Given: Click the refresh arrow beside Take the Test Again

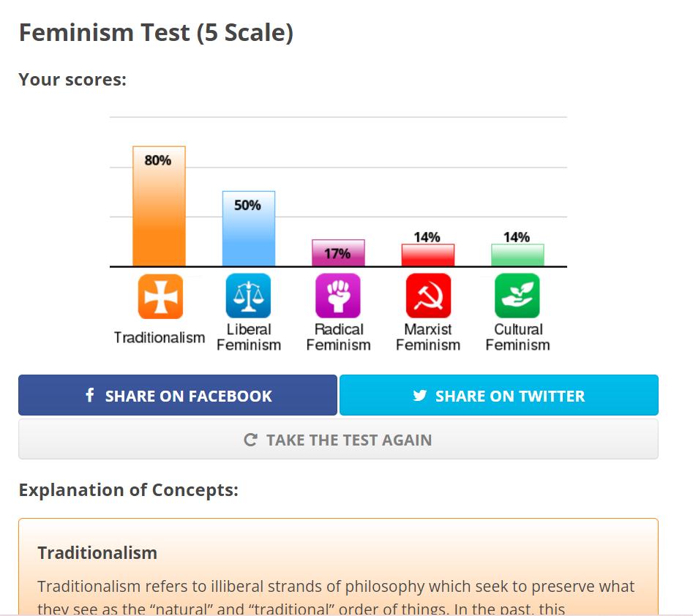Looking at the screenshot, I should tap(251, 440).
